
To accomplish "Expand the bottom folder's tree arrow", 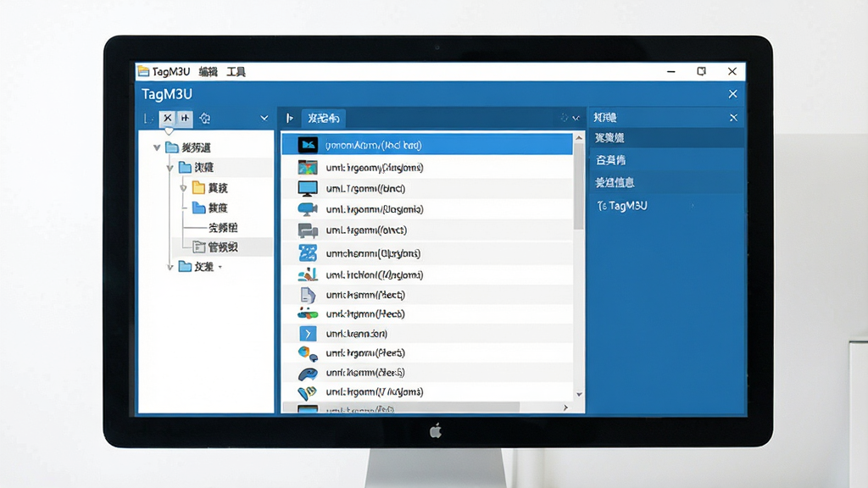I will click(170, 267).
